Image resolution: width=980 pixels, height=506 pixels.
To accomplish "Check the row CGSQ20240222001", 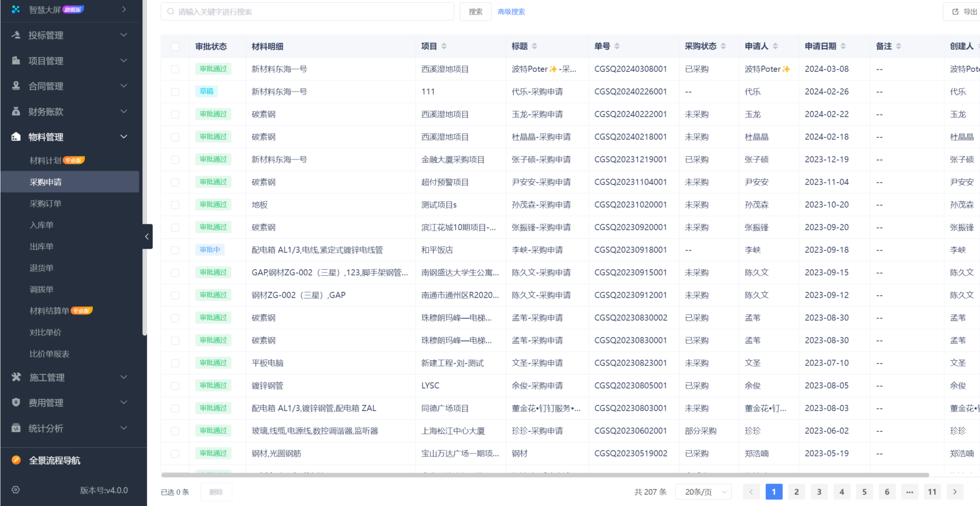I will (x=175, y=114).
